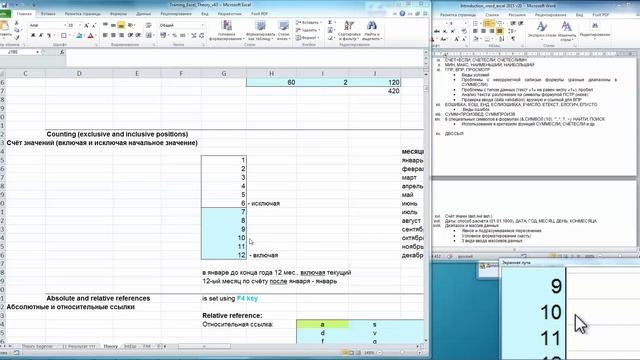Click Excel Insert cells button Вставить
This screenshot has width=640, height=360.
coord(309,22)
